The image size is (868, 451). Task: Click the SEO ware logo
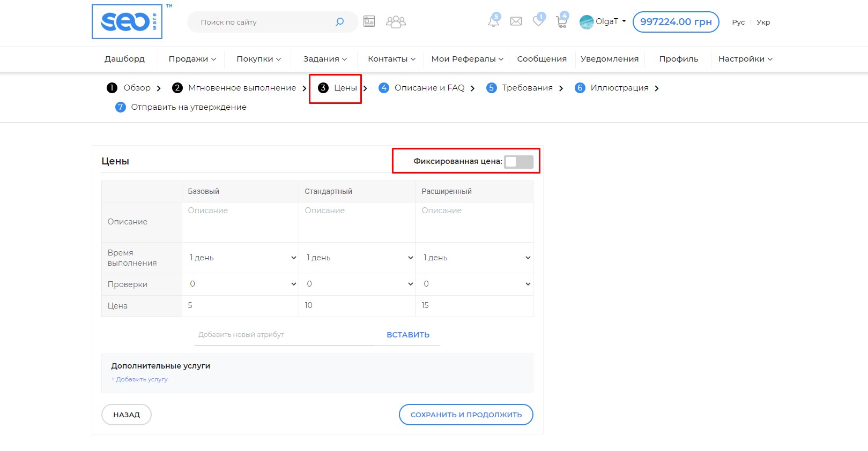tap(127, 22)
